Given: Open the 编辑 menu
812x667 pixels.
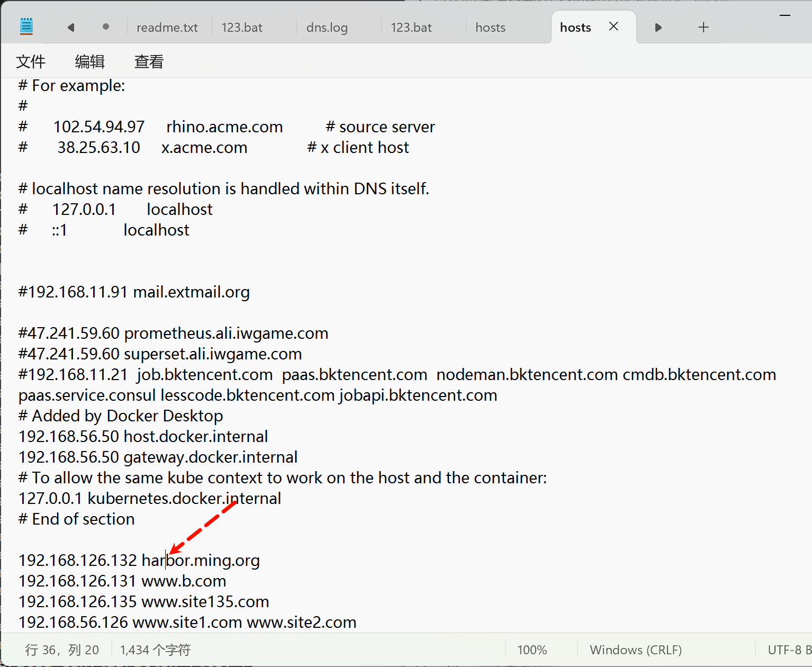Looking at the screenshot, I should [x=90, y=62].
